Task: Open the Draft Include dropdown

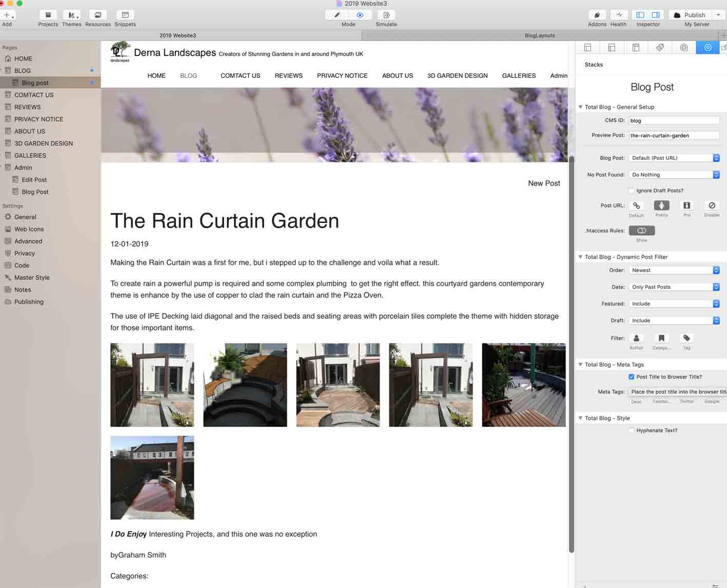Action: [674, 320]
